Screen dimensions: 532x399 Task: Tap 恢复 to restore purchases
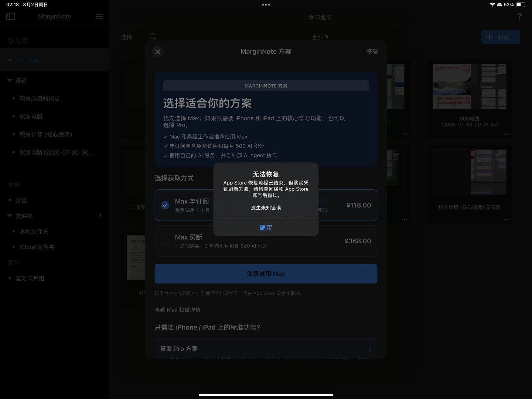click(x=372, y=52)
